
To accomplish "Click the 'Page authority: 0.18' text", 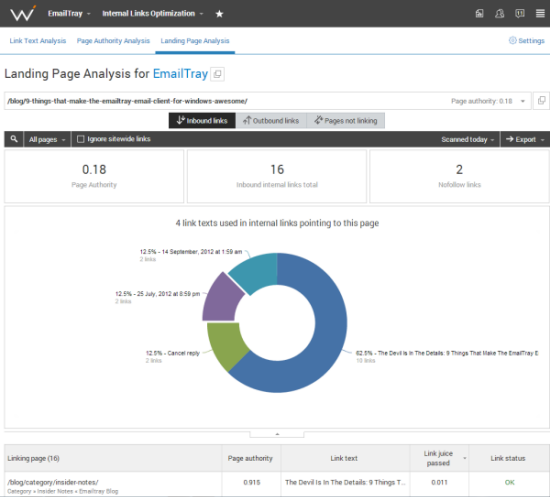I will (x=482, y=101).
